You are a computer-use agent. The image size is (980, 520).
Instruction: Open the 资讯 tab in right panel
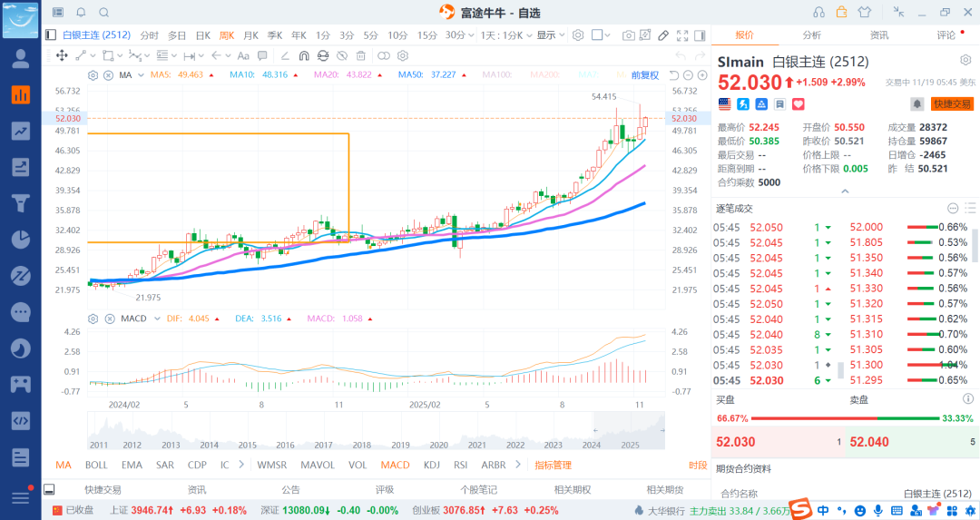pyautogui.click(x=879, y=35)
